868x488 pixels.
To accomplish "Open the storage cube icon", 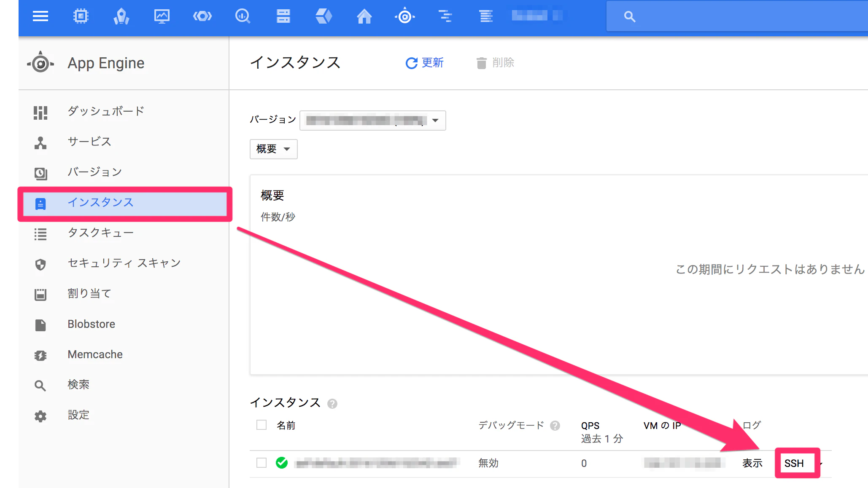I will pos(323,16).
